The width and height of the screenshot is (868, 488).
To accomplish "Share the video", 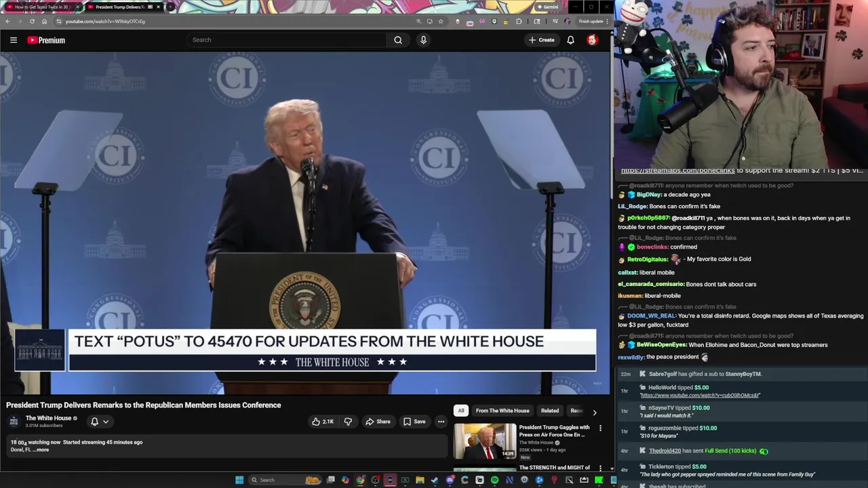I will pos(378,422).
